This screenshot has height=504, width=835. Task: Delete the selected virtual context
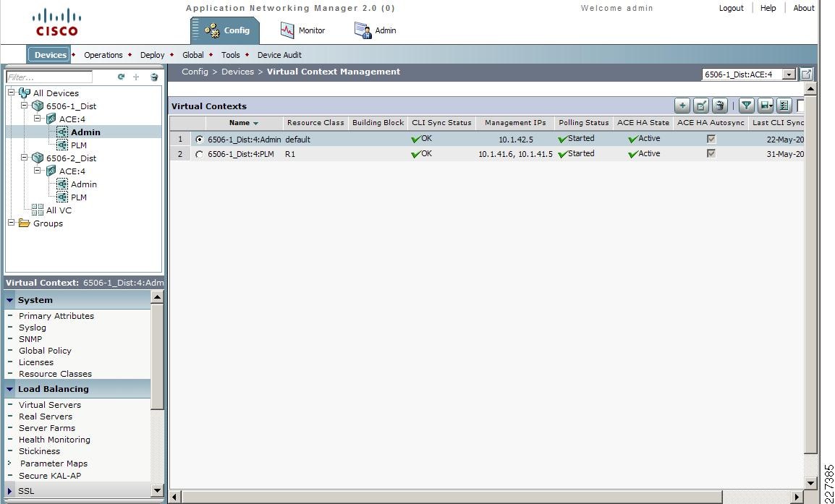720,106
